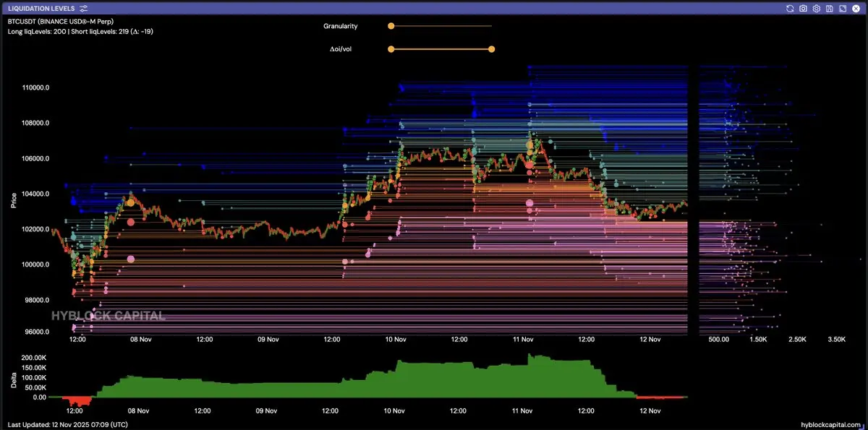Viewport: 868px width, 430px height.
Task: Click the Long liqLevels: 200 summary text
Action: [38, 32]
